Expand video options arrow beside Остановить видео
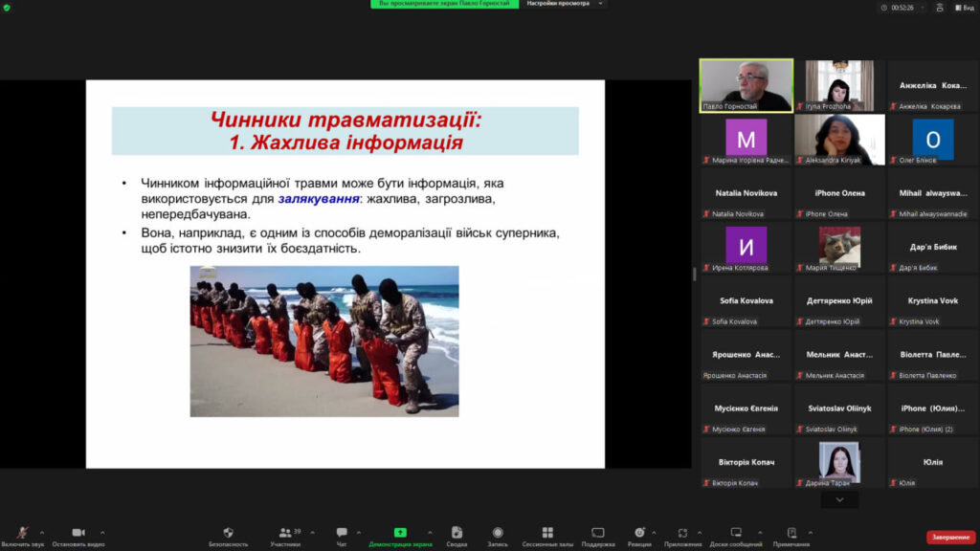The image size is (980, 551). coord(102,533)
